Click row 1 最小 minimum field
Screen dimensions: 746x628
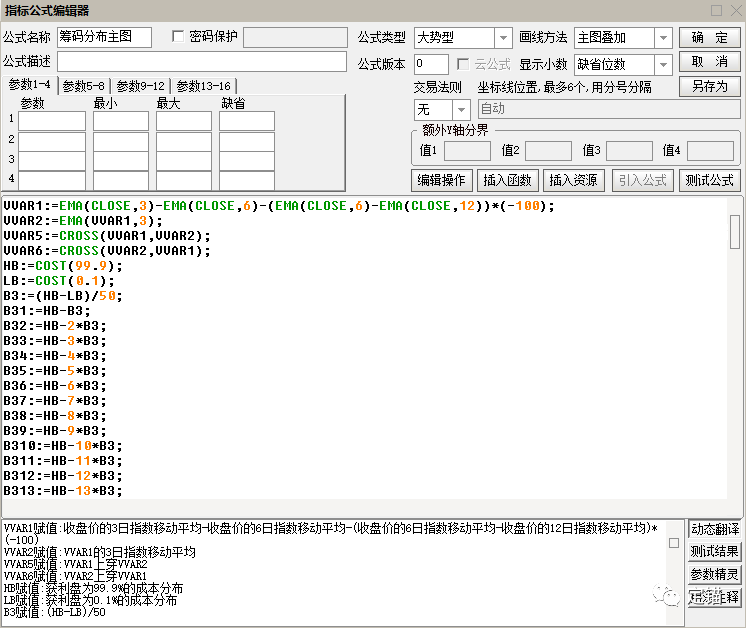(121, 121)
